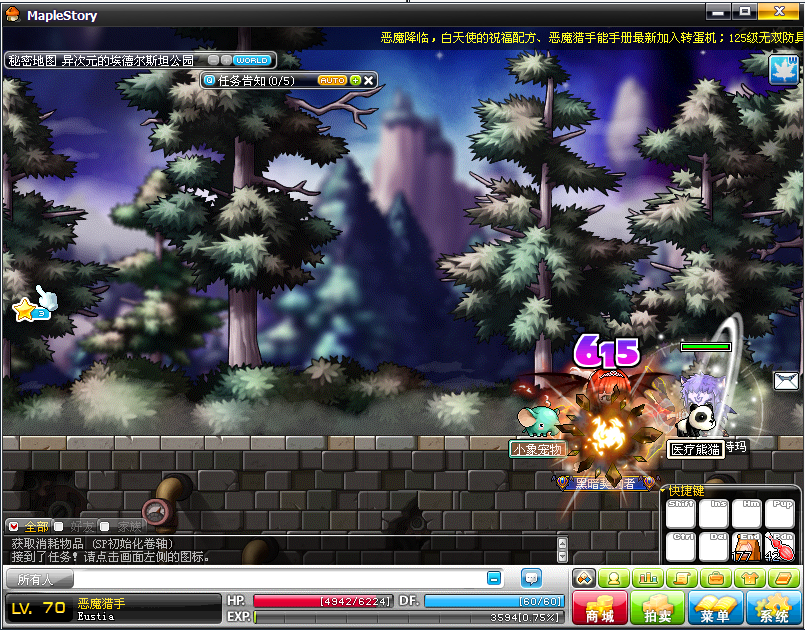Open the 菜单 menu
This screenshot has width=805, height=630.
[716, 607]
